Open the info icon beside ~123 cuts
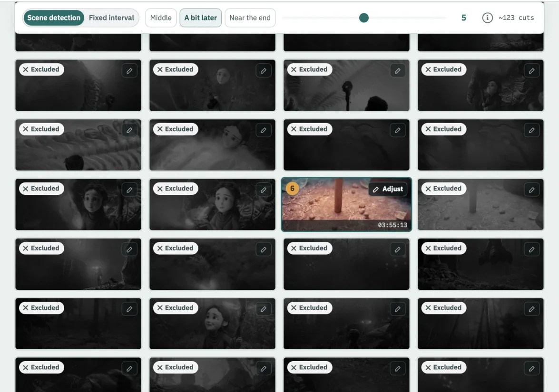Viewport: 559px width, 392px height. 487,18
